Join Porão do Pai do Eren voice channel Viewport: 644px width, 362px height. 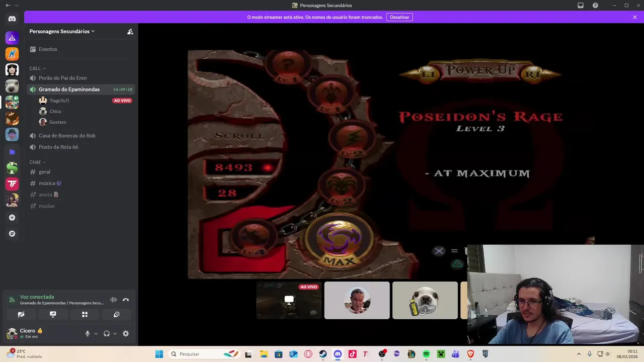pyautogui.click(x=81, y=78)
